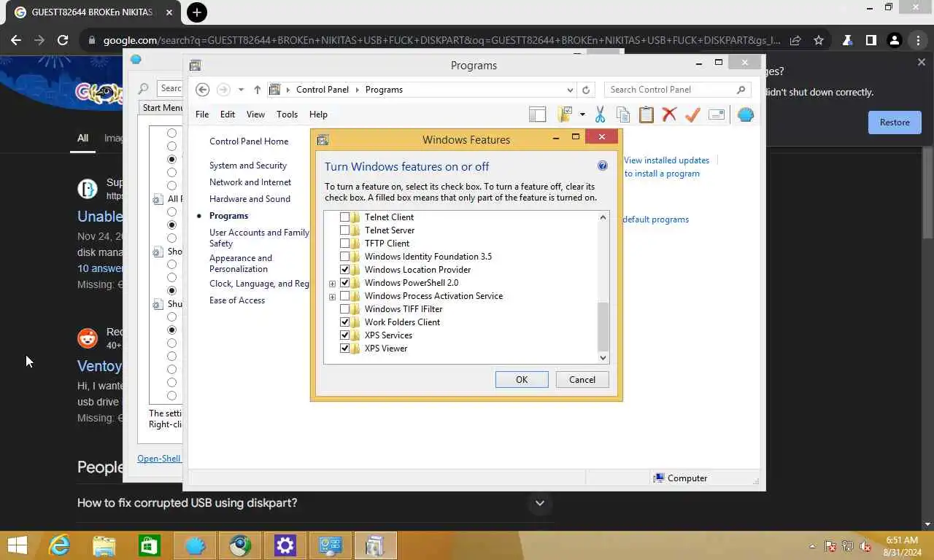Enable Windows Identity Foundation 3.5
Screen dimensions: 934x560
344,257
